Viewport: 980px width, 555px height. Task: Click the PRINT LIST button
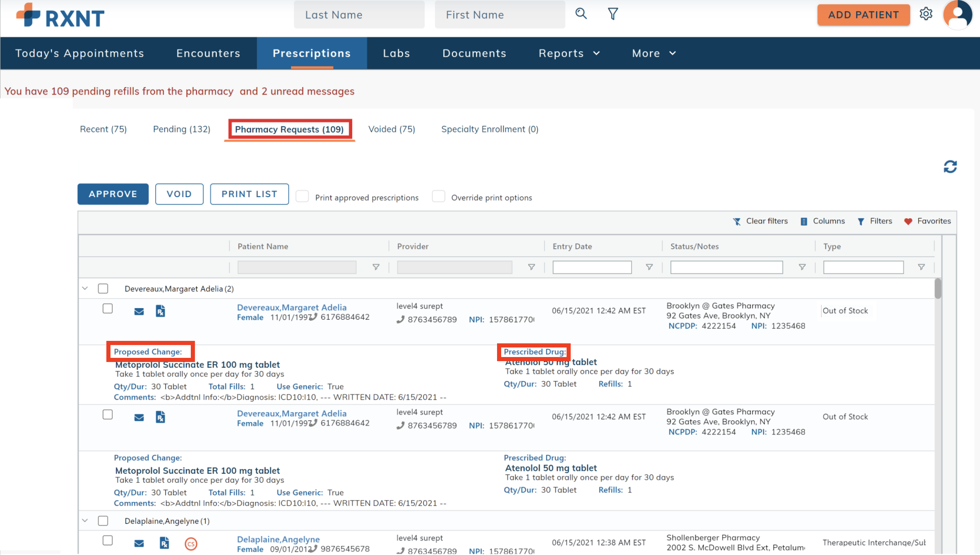click(250, 194)
